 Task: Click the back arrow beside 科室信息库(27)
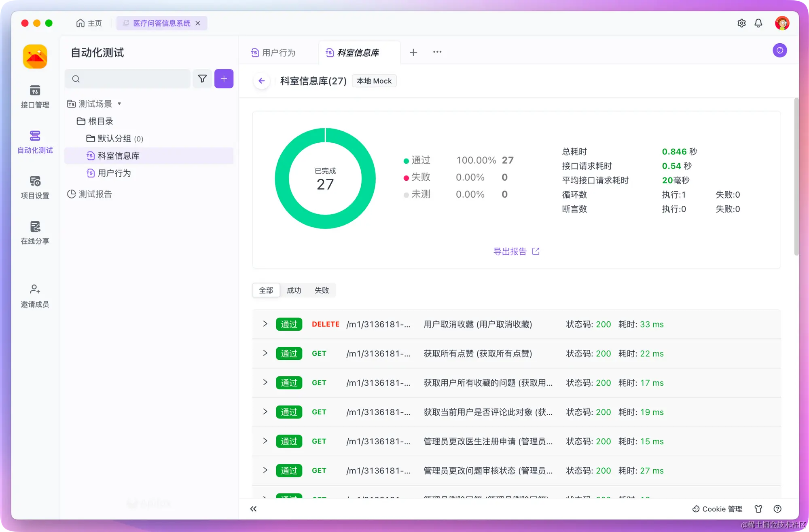[x=262, y=81]
